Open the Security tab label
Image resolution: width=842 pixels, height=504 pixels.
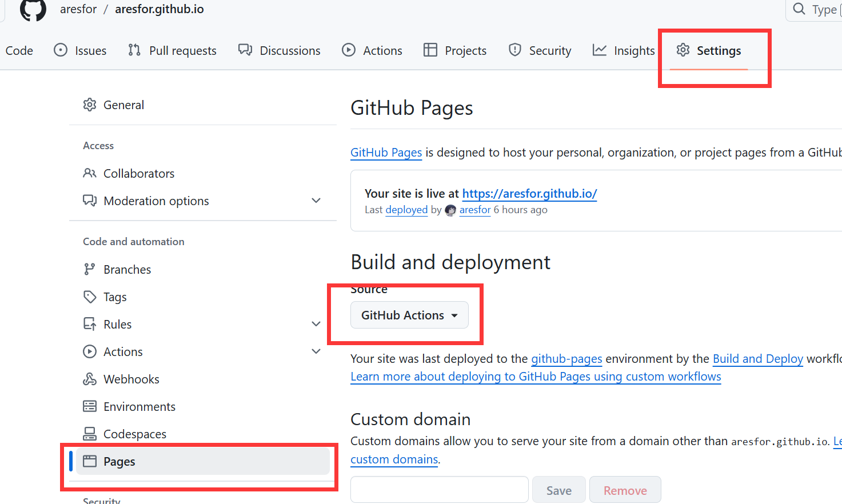pyautogui.click(x=550, y=51)
